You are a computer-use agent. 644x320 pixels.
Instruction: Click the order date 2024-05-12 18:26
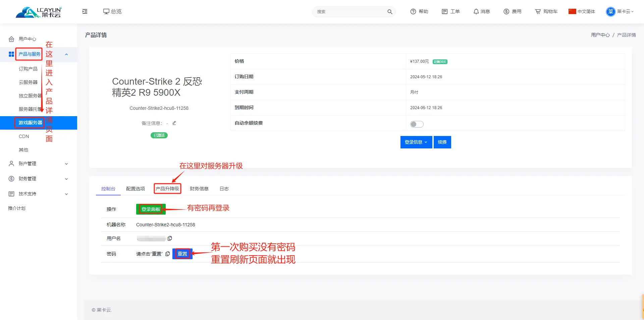(426, 77)
